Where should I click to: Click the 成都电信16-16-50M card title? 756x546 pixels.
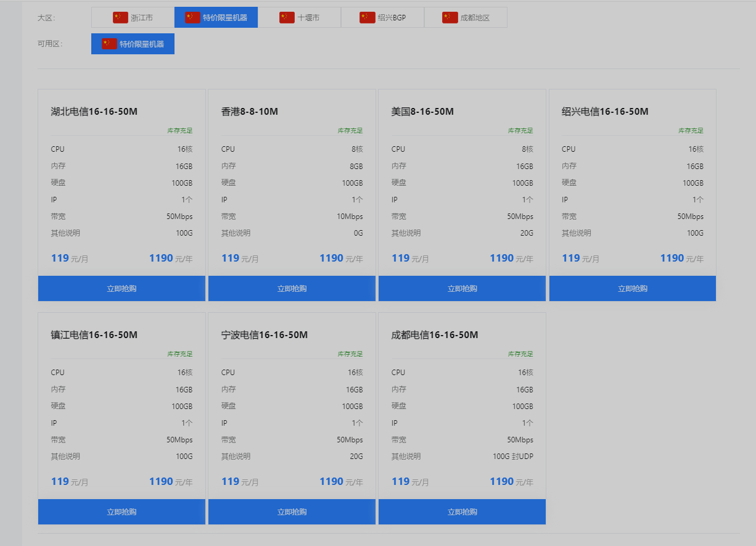pyautogui.click(x=435, y=335)
